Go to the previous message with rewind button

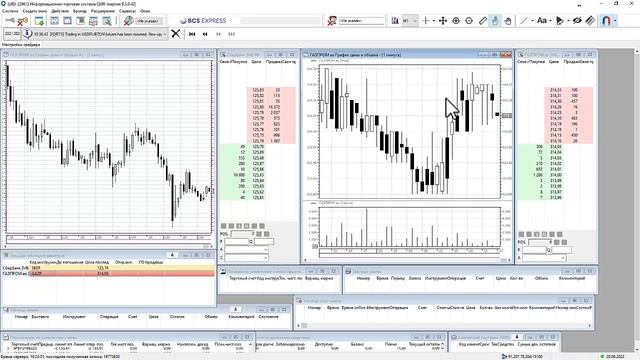[205, 34]
